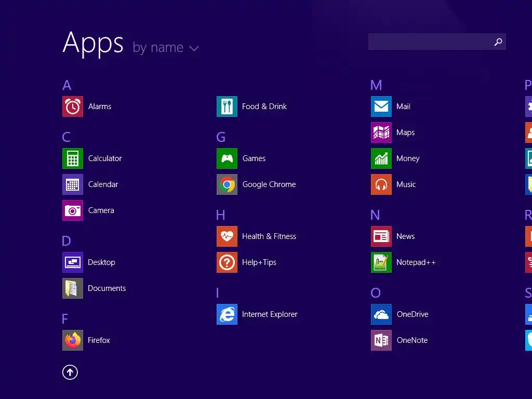Select the letter F group header
The width and height of the screenshot is (532, 399).
pos(65,319)
